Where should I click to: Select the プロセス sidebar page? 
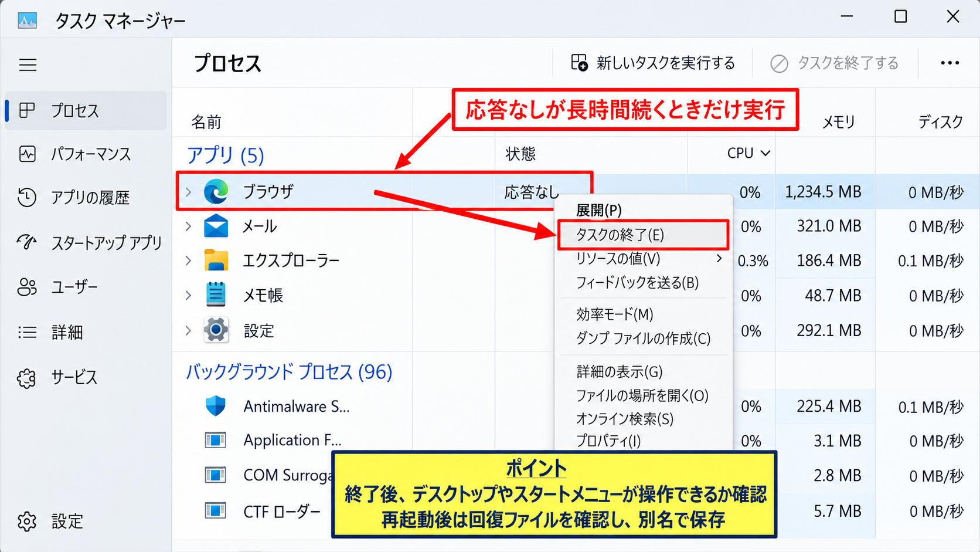click(x=86, y=110)
